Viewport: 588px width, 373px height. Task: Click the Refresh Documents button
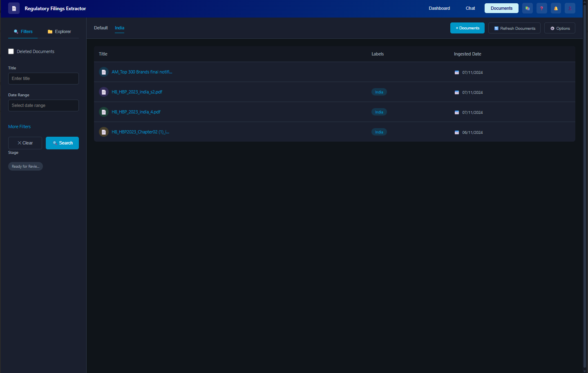point(514,28)
